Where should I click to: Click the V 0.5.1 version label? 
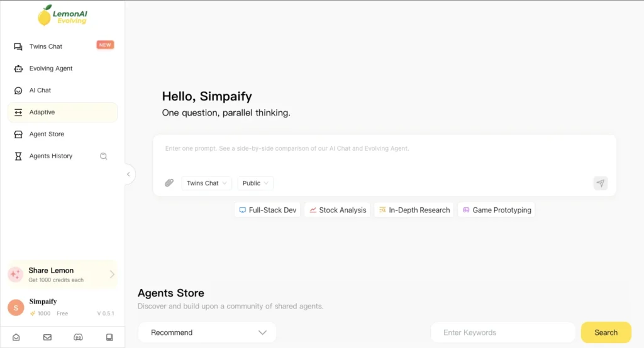tap(106, 313)
